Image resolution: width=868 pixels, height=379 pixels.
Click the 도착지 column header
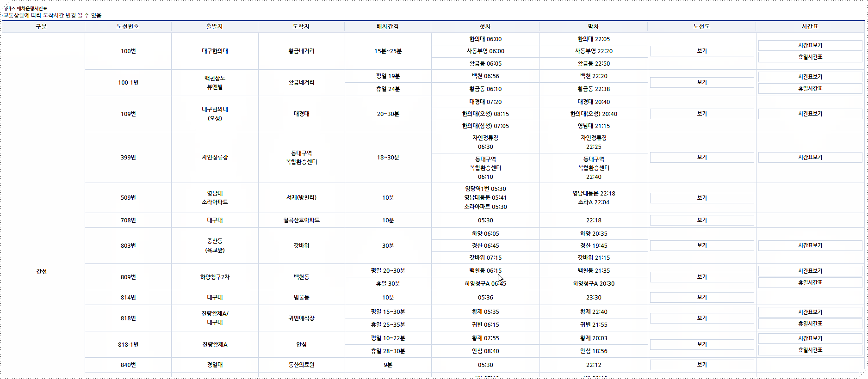coord(301,27)
